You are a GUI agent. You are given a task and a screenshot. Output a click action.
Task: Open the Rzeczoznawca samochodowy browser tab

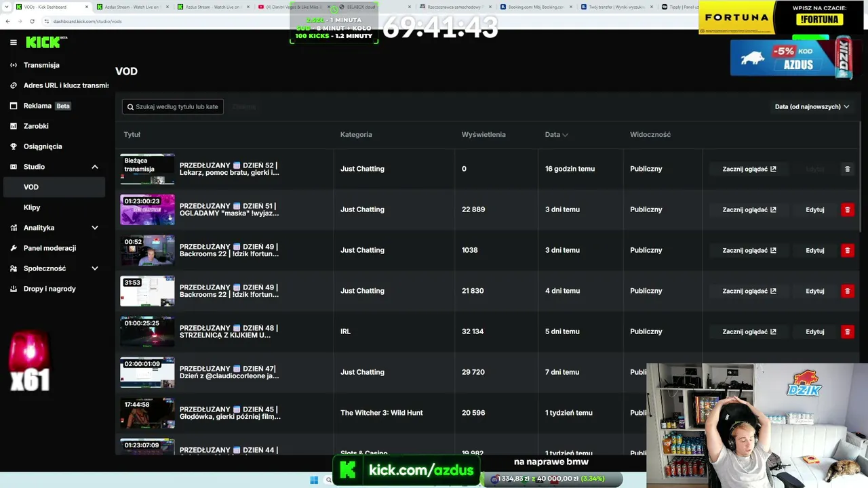click(x=454, y=7)
